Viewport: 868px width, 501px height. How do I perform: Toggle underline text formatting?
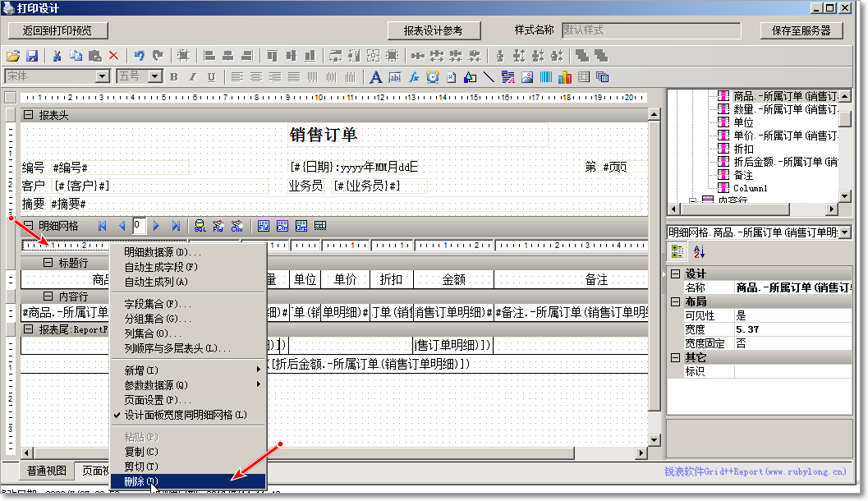click(x=212, y=77)
